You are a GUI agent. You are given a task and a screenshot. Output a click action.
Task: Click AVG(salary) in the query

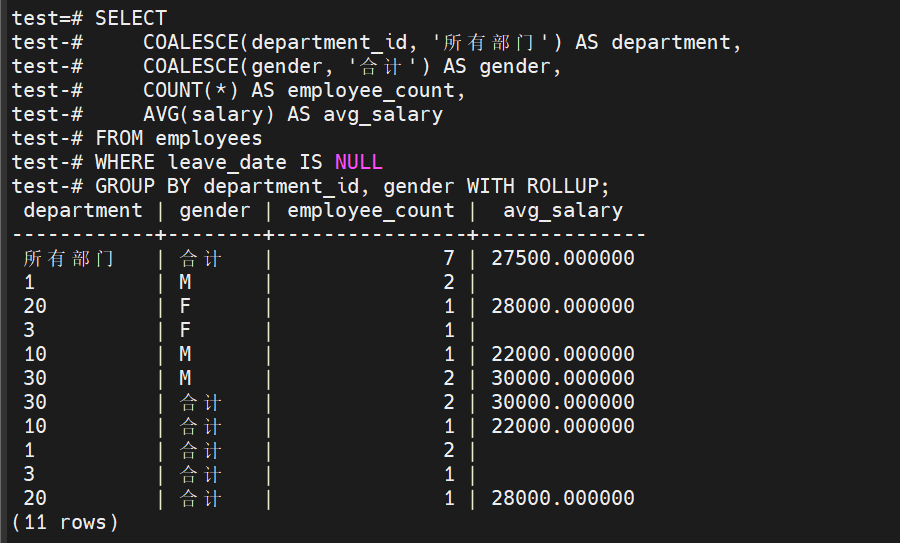[x=208, y=114]
